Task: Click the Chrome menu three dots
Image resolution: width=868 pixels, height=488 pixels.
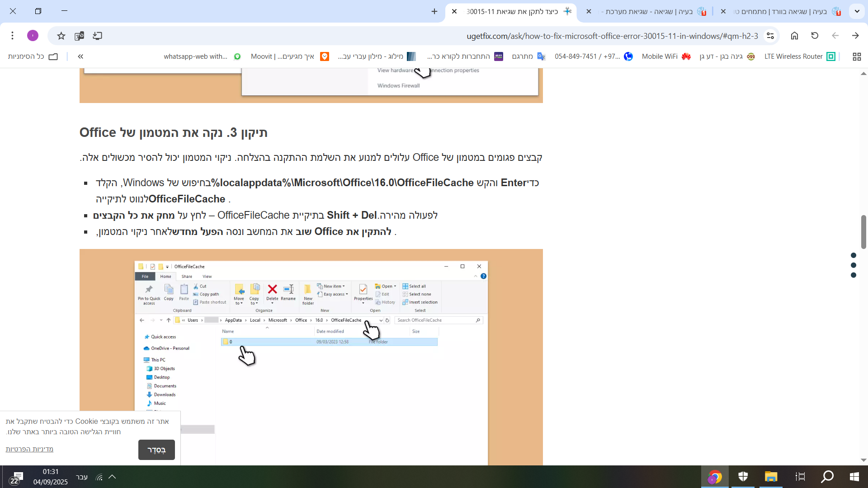Action: [x=13, y=35]
